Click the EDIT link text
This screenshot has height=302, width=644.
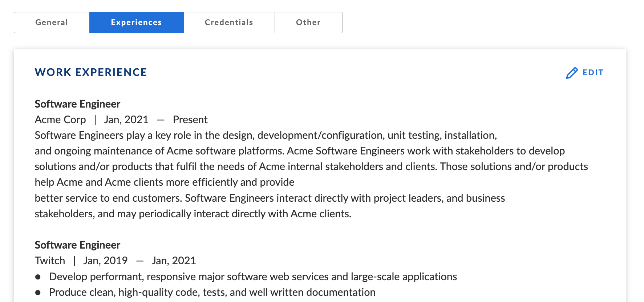593,73
